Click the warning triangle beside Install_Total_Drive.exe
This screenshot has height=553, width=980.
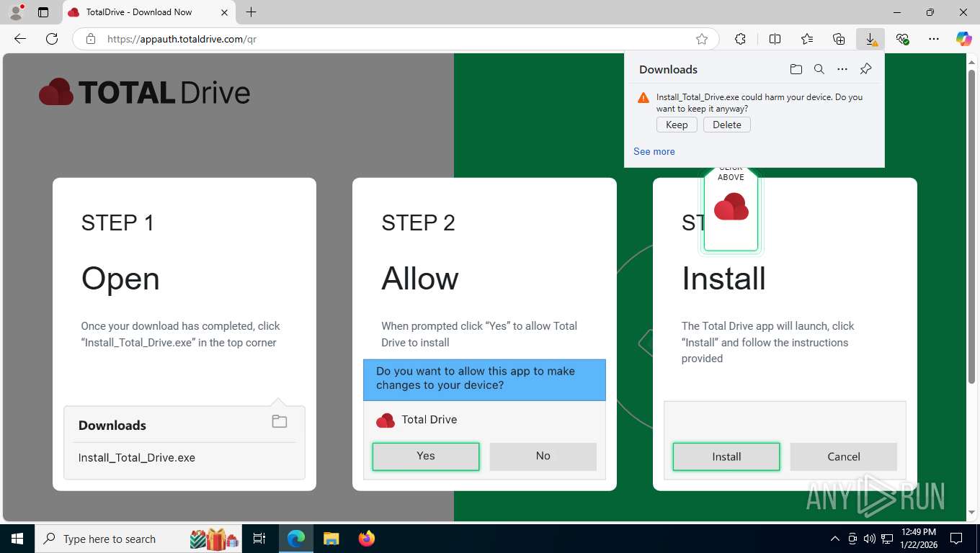(643, 98)
